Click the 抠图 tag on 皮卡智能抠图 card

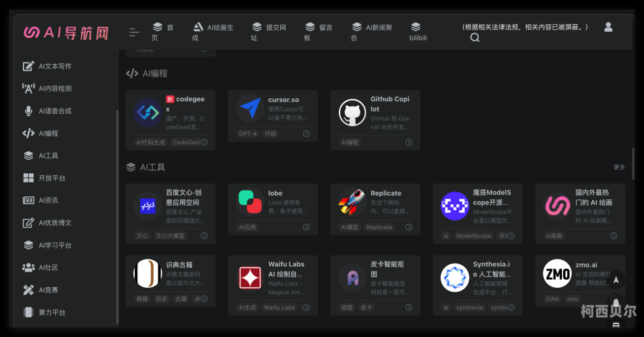(347, 307)
